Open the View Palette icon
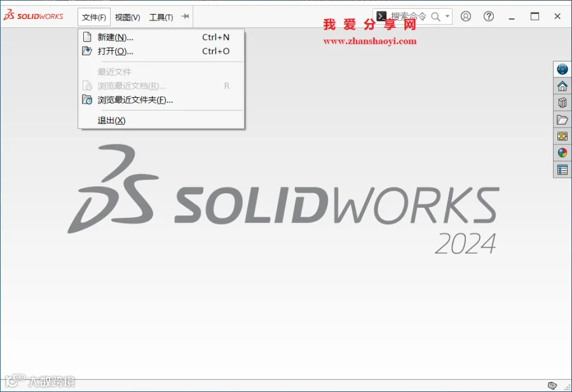The width and height of the screenshot is (572, 392). point(562,136)
